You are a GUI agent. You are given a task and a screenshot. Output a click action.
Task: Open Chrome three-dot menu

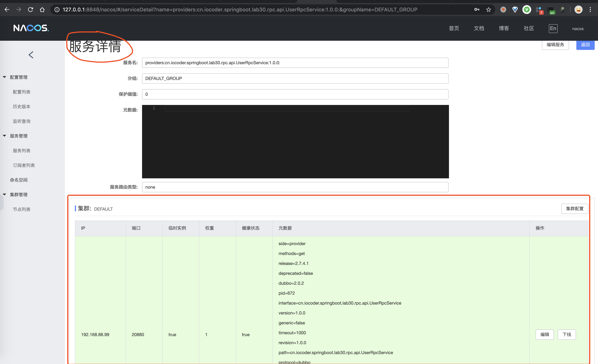pyautogui.click(x=590, y=10)
